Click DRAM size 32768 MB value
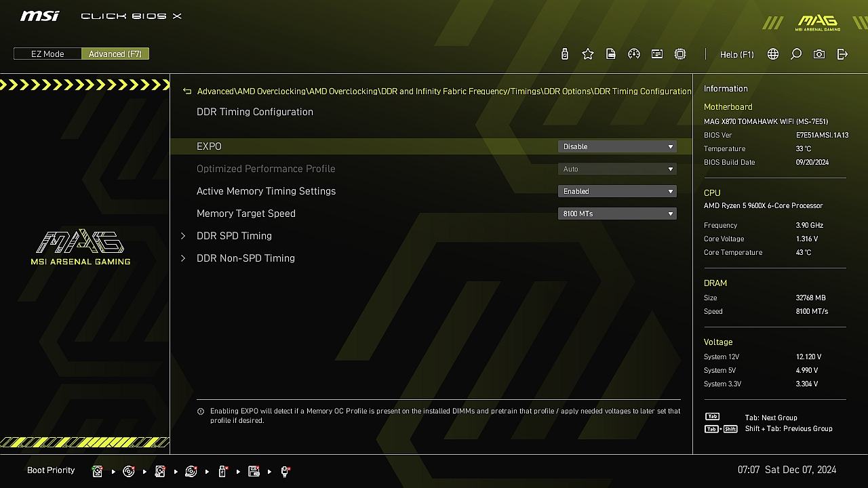The height and width of the screenshot is (488, 868). click(810, 298)
